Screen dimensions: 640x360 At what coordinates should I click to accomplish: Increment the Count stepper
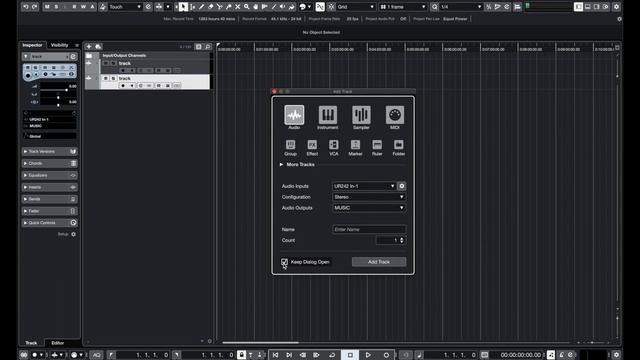click(402, 238)
